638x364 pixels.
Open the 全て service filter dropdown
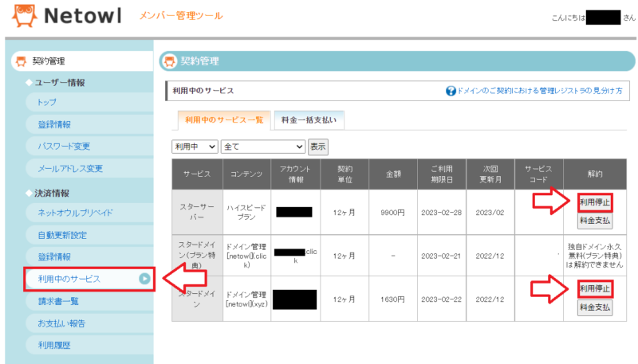[x=262, y=147]
